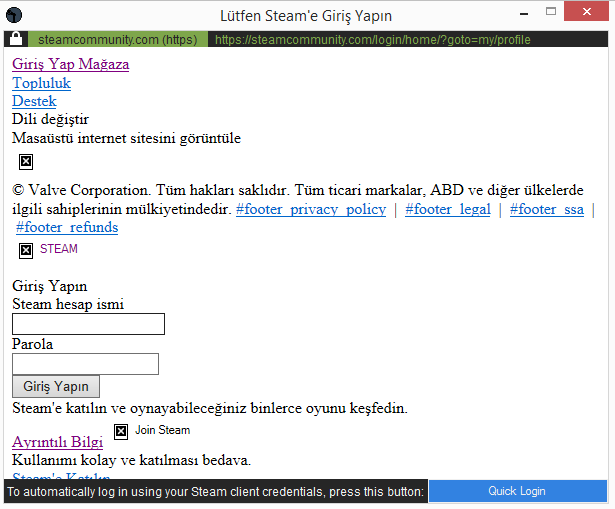Open the Destek link
The image size is (615, 509).
(x=34, y=101)
